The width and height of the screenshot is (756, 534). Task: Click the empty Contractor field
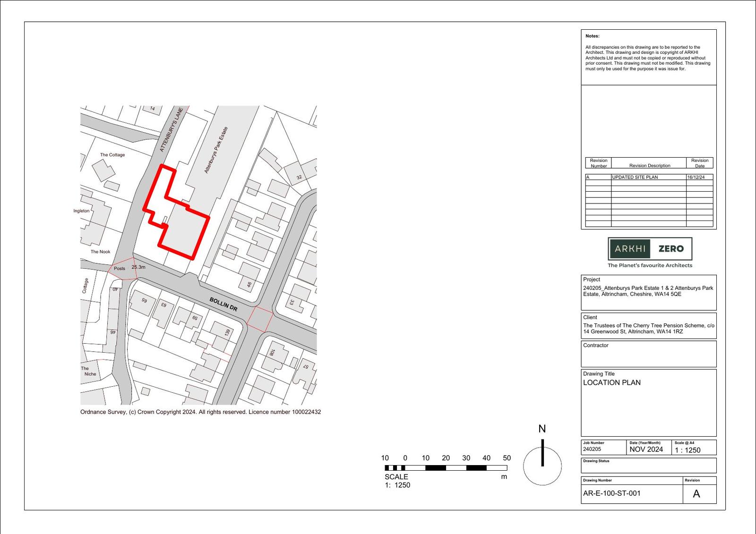click(648, 356)
